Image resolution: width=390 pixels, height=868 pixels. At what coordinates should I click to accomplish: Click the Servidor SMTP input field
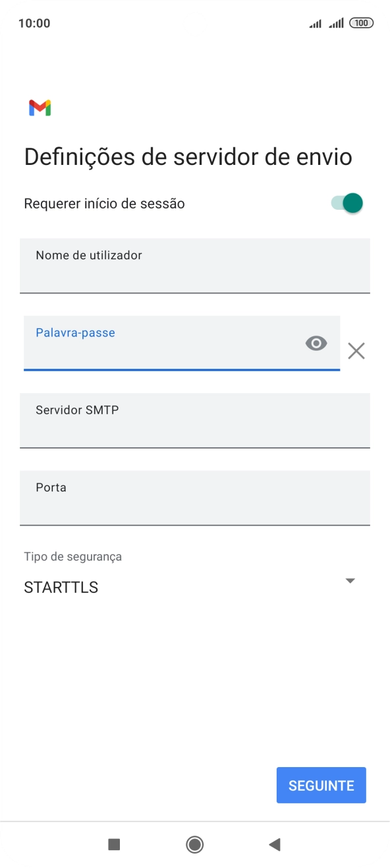(195, 420)
